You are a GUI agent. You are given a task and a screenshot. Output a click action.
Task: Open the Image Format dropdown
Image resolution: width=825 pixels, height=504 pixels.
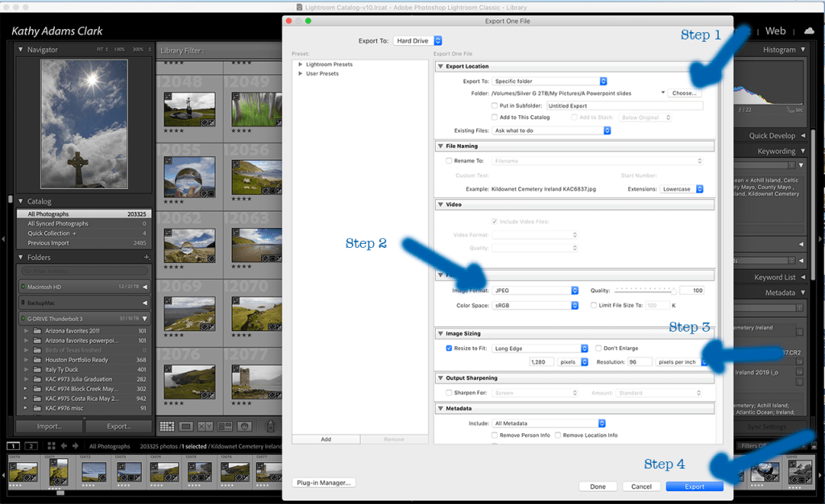pyautogui.click(x=536, y=291)
